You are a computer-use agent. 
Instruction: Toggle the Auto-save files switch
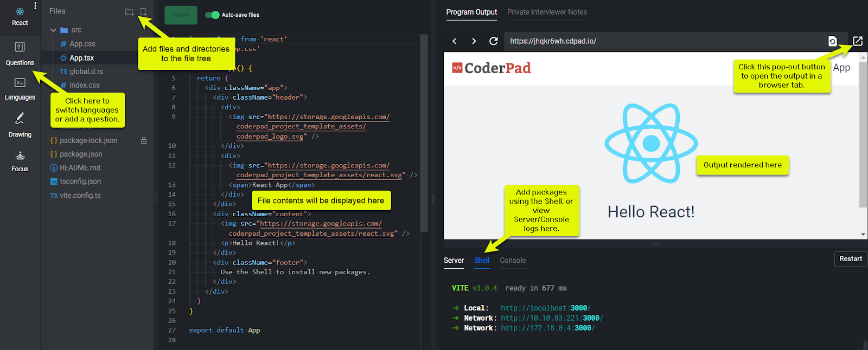[212, 15]
